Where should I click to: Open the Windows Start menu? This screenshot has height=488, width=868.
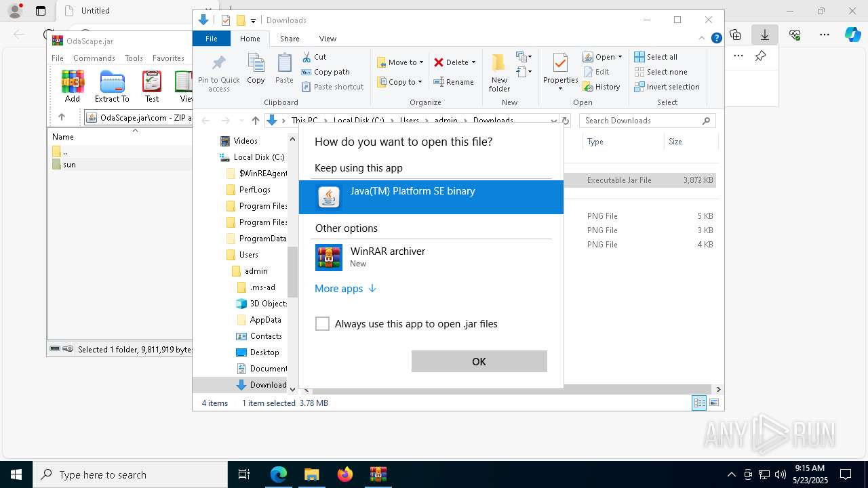(16, 474)
